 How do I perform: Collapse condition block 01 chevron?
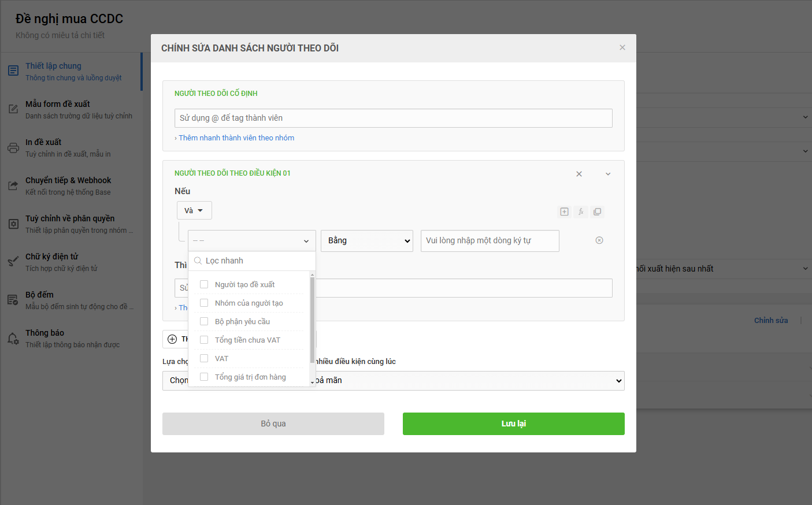coord(608,174)
